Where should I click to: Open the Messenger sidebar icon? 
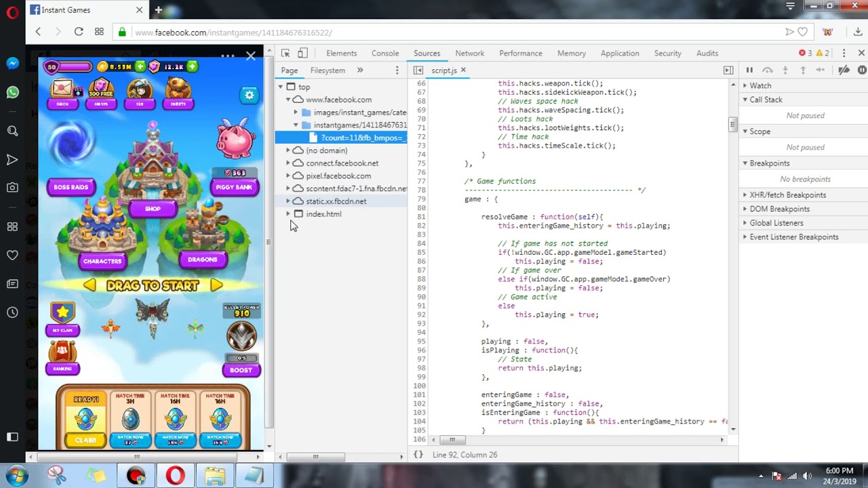point(12,64)
